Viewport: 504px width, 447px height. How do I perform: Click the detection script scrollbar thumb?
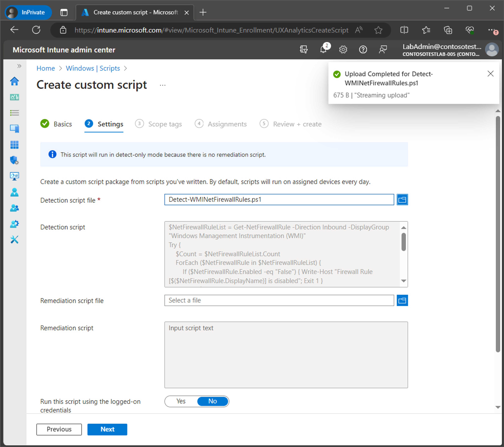click(404, 242)
